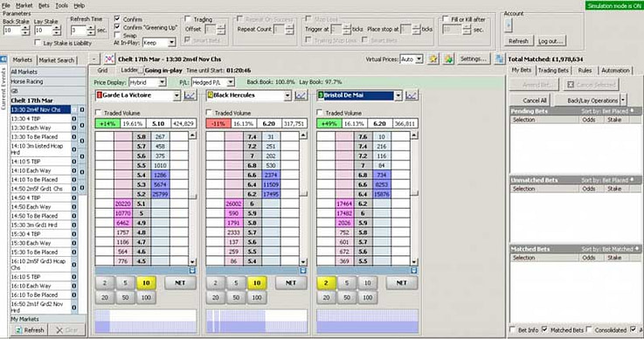Tick Traded Volume for Garde La Victoire
The height and width of the screenshot is (339, 644).
click(98, 113)
